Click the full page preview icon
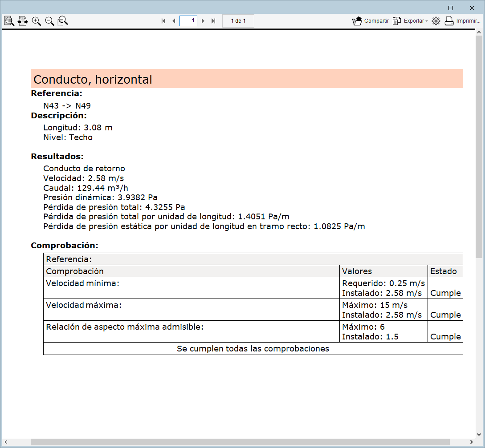 click(9, 21)
